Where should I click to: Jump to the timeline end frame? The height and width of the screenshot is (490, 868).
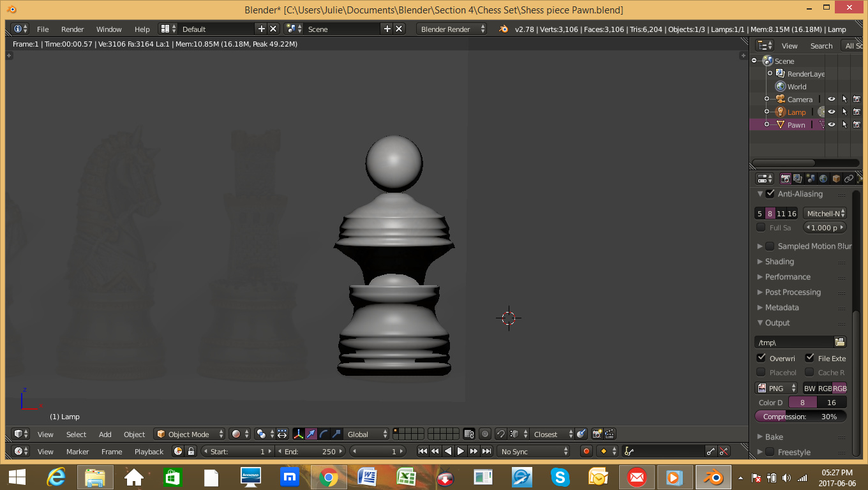coord(486,451)
